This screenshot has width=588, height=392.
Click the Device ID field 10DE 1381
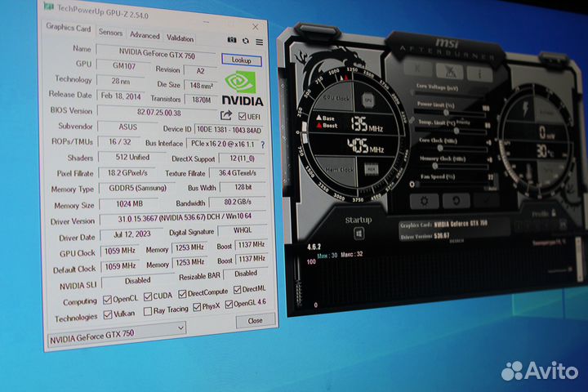tap(229, 130)
